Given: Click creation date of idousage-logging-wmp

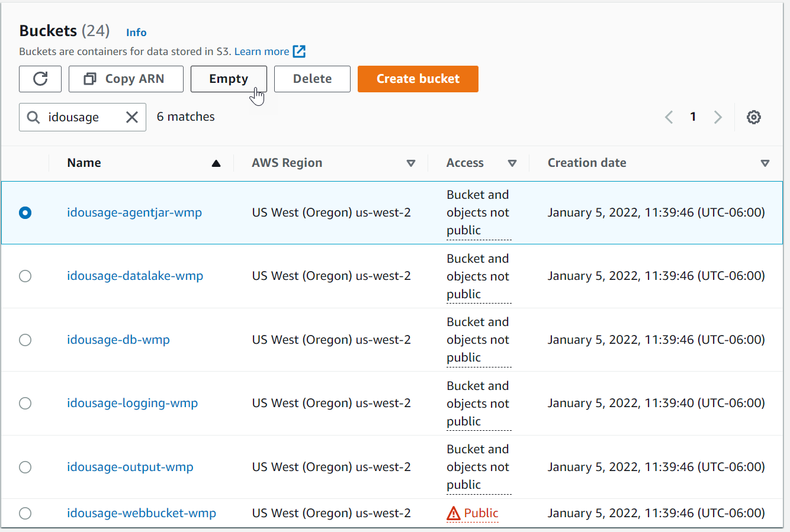Looking at the screenshot, I should pos(656,403).
